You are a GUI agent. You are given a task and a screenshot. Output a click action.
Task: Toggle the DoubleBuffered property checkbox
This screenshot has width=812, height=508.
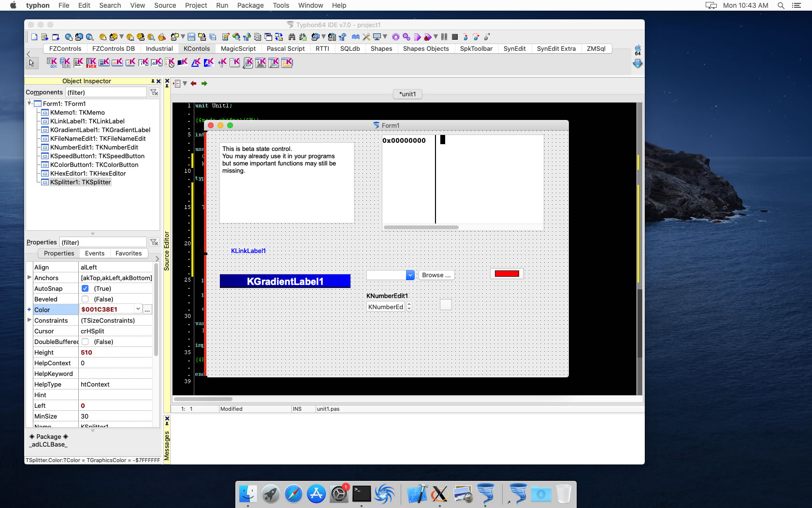85,342
